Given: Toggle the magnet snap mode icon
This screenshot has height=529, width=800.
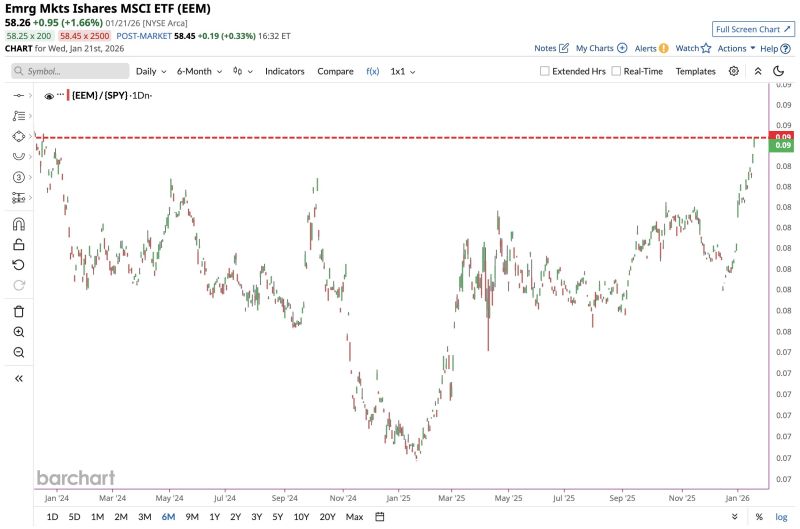Looking at the screenshot, I should pyautogui.click(x=18, y=224).
